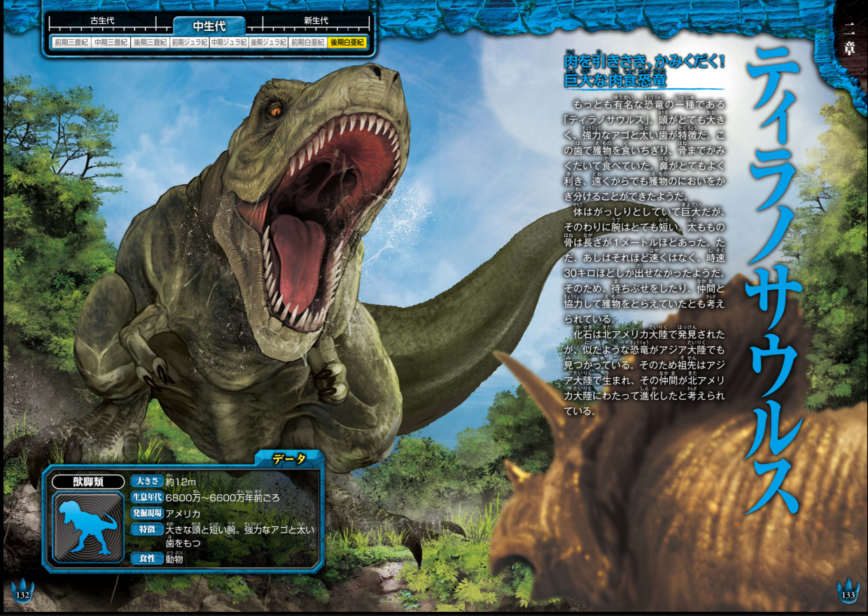This screenshot has width=868, height=616.
Task: Click the 前期三畳紀 period box
Action: click(x=70, y=43)
